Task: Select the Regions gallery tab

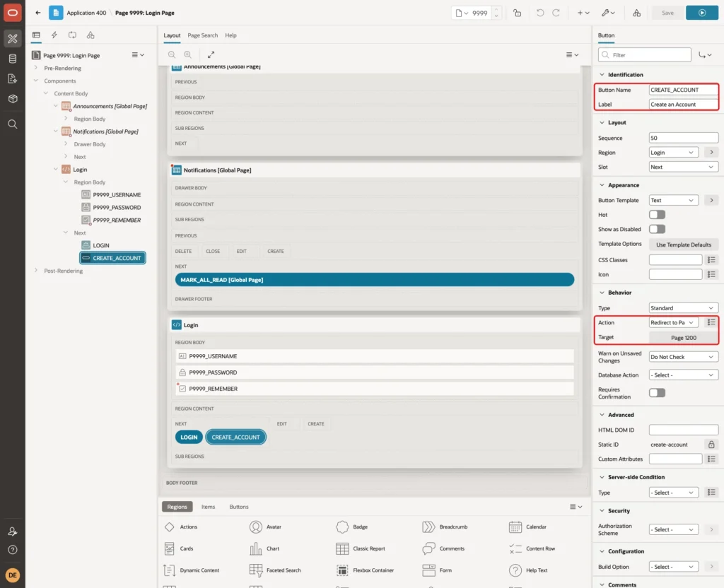Action: click(x=177, y=507)
